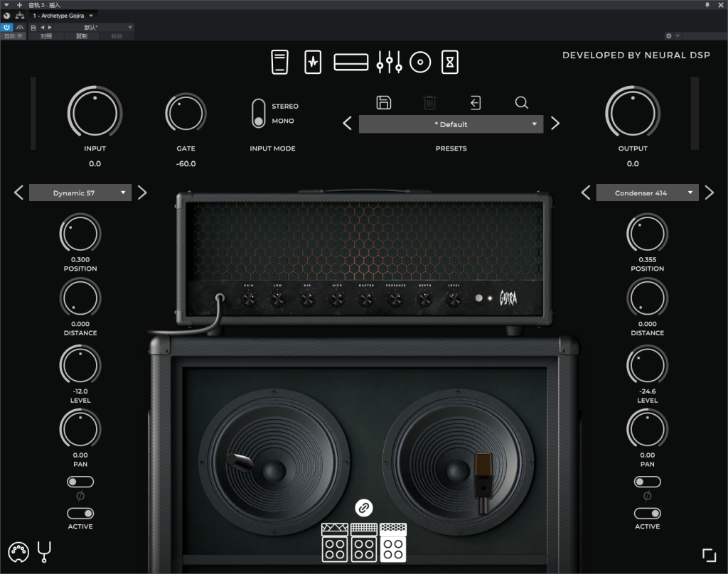The image size is (728, 574).
Task: Click the OUTPUT level knob
Action: [x=633, y=113]
